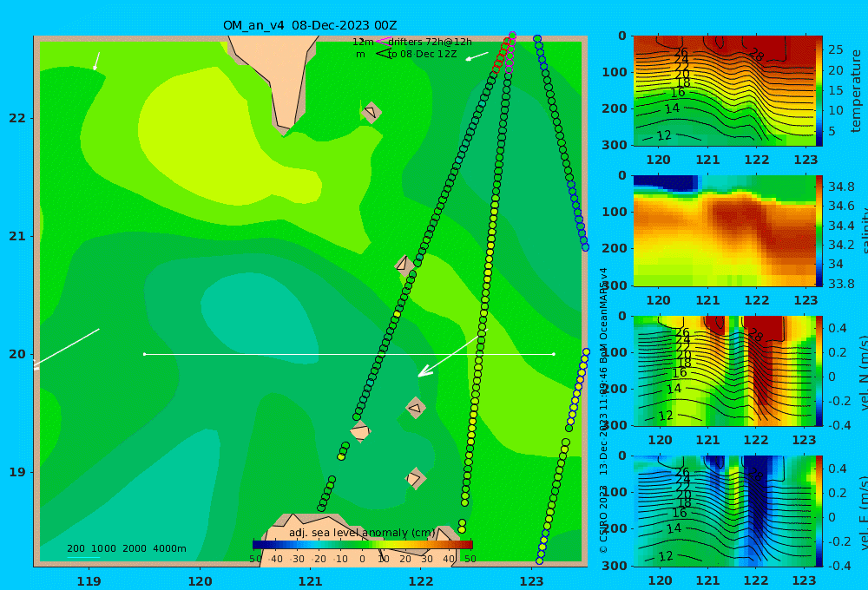This screenshot has height=590, width=868.
Task: Click the 12 contour label in the temperature panel
Action: pos(664,135)
